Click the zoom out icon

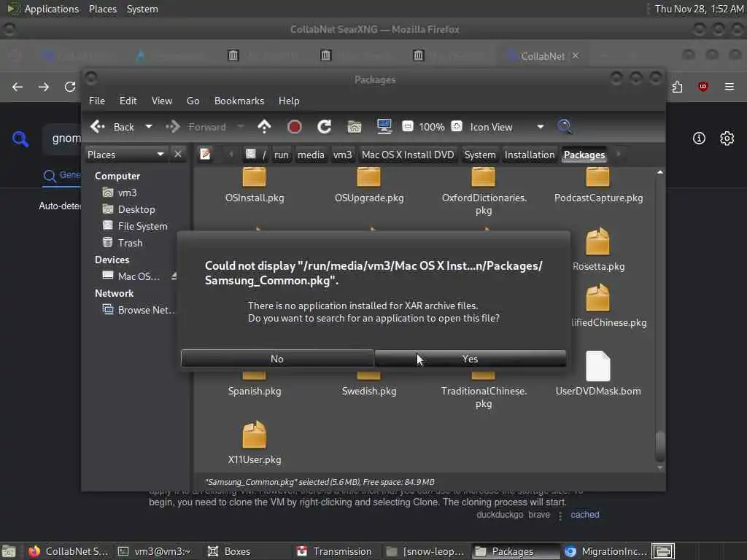coord(407,127)
